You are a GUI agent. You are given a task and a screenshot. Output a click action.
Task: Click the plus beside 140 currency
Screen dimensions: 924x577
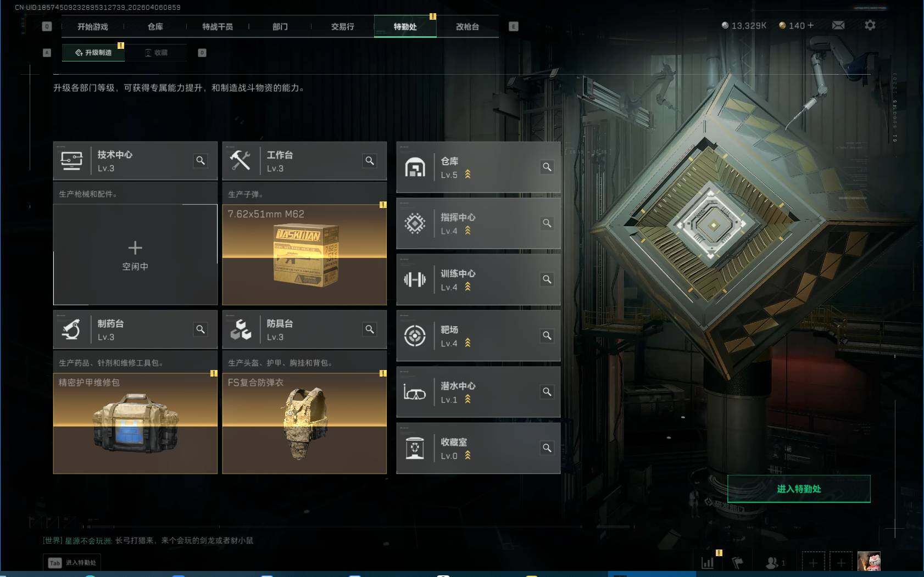[x=811, y=25]
